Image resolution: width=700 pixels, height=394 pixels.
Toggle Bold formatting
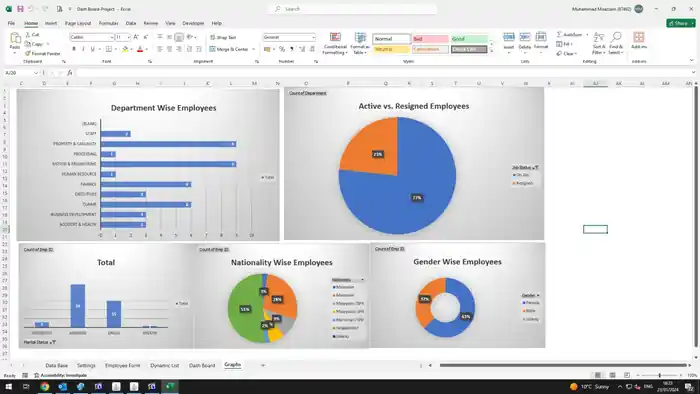point(74,49)
